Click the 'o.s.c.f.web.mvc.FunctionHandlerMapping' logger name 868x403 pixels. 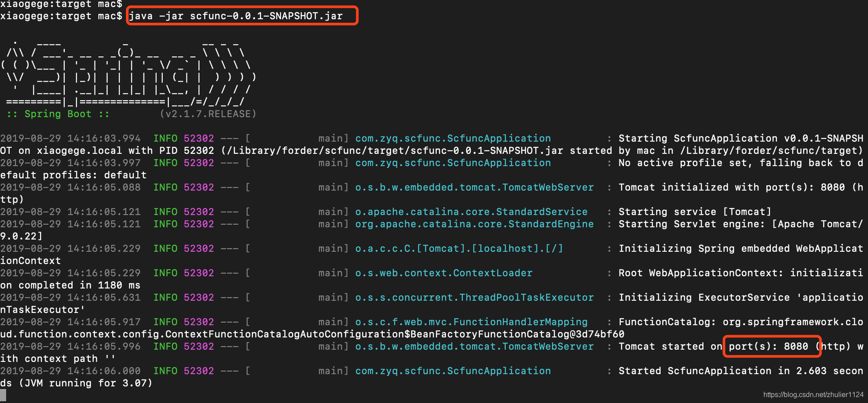point(471,322)
